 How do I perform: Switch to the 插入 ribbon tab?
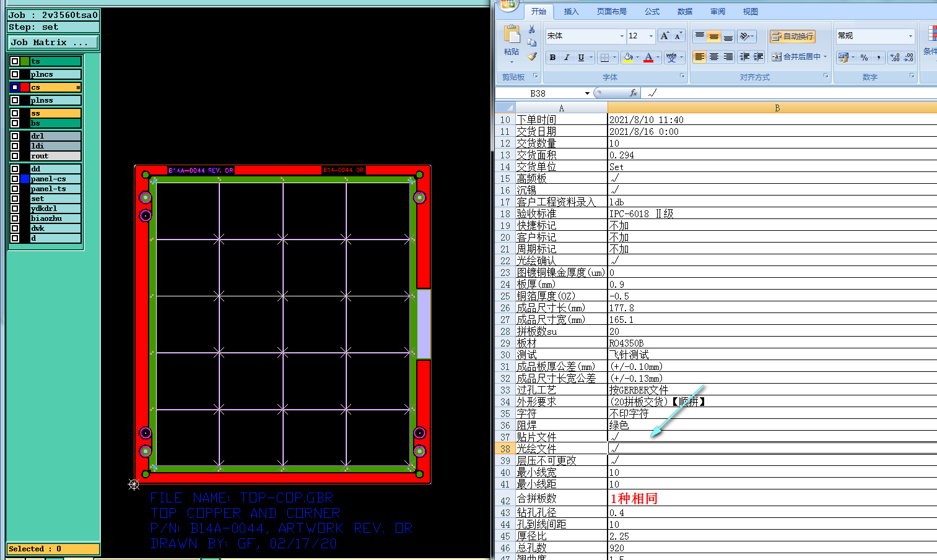point(572,12)
